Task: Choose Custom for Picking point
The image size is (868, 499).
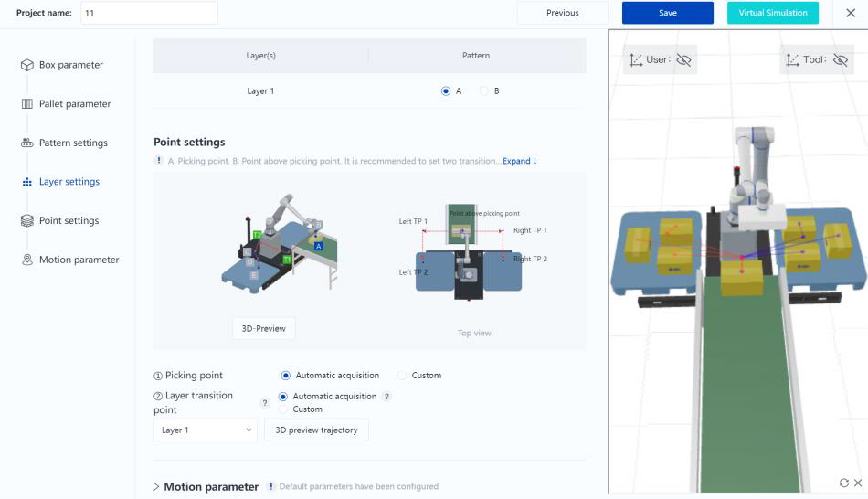Action: [403, 376]
